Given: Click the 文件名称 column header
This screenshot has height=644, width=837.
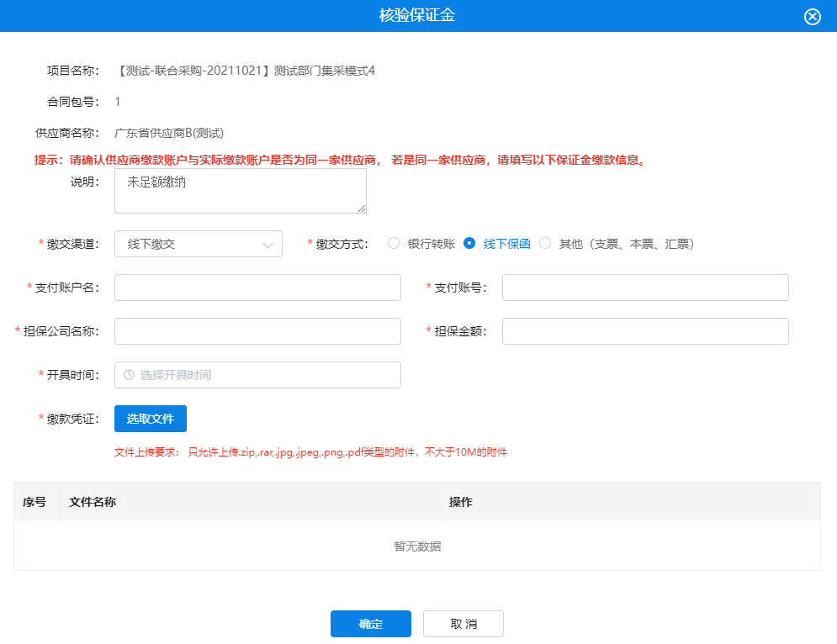Looking at the screenshot, I should [93, 502].
